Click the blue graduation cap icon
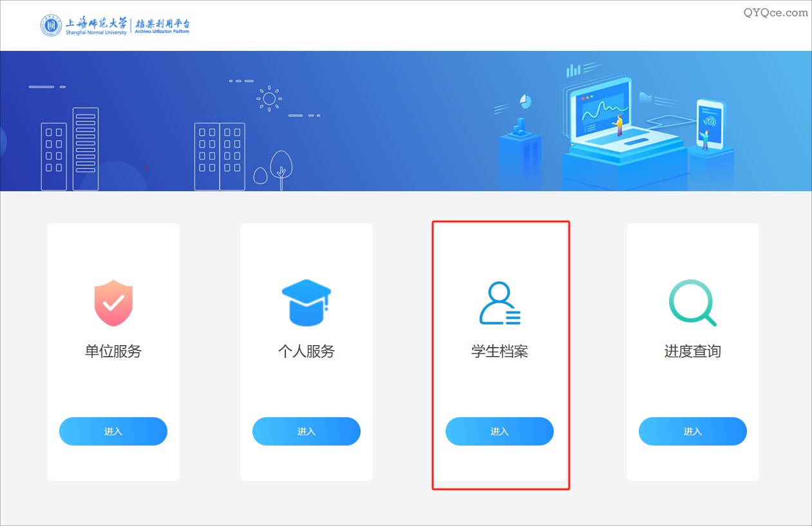 (x=307, y=303)
